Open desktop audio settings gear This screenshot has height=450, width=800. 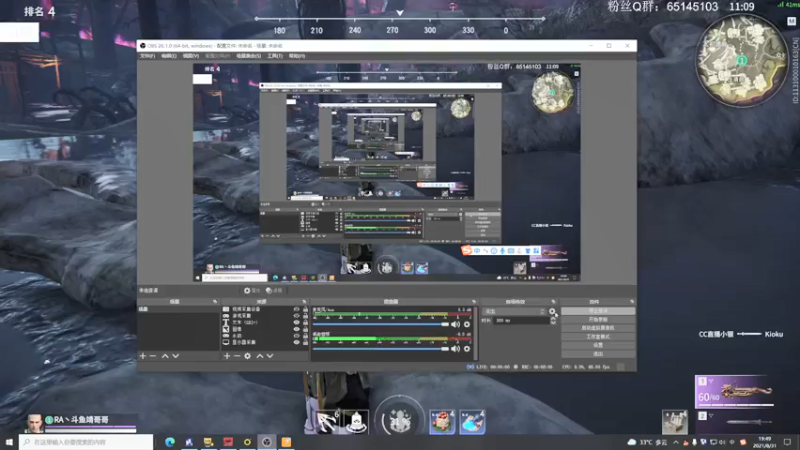(x=467, y=349)
